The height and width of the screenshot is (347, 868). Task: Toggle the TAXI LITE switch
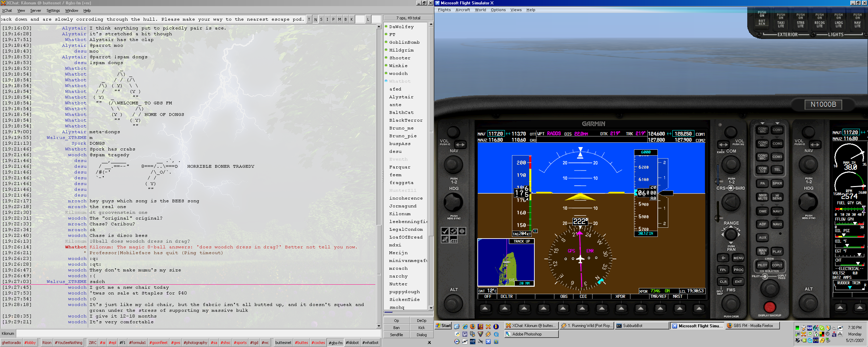click(781, 20)
